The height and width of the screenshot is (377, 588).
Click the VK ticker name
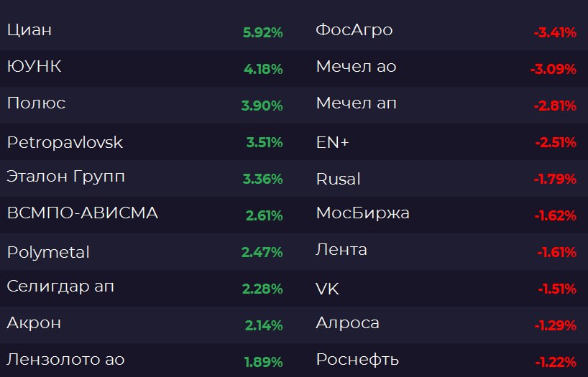coord(327,289)
